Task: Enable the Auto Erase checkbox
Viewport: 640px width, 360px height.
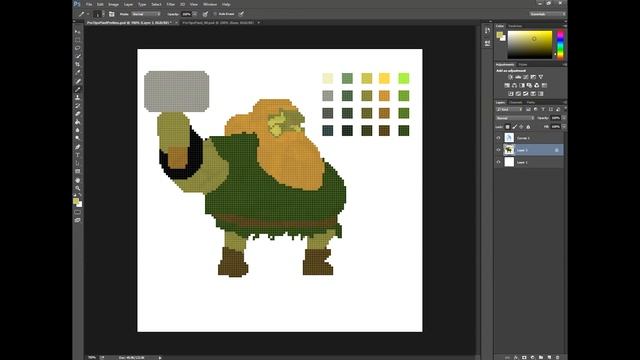Action: point(215,14)
